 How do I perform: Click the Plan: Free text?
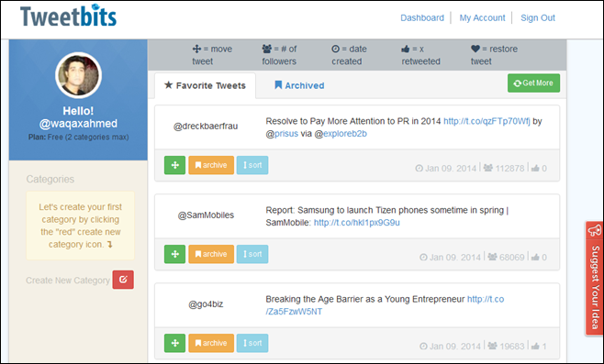[78, 137]
